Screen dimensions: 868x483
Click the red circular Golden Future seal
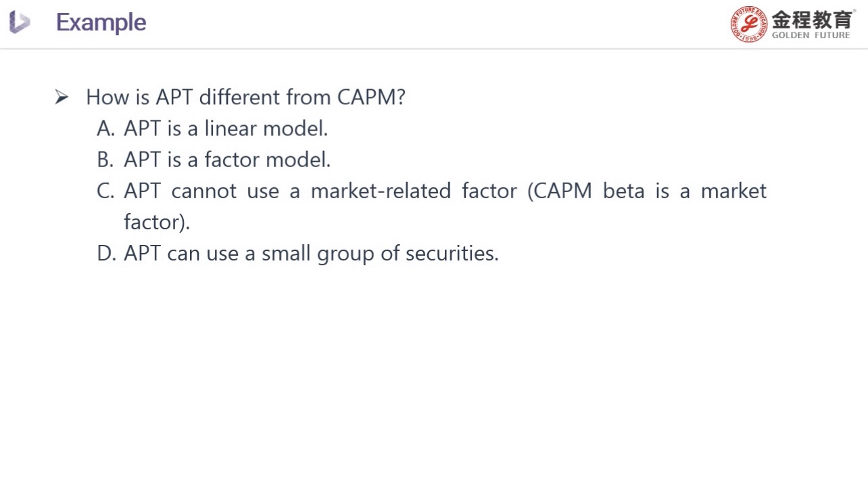click(748, 24)
